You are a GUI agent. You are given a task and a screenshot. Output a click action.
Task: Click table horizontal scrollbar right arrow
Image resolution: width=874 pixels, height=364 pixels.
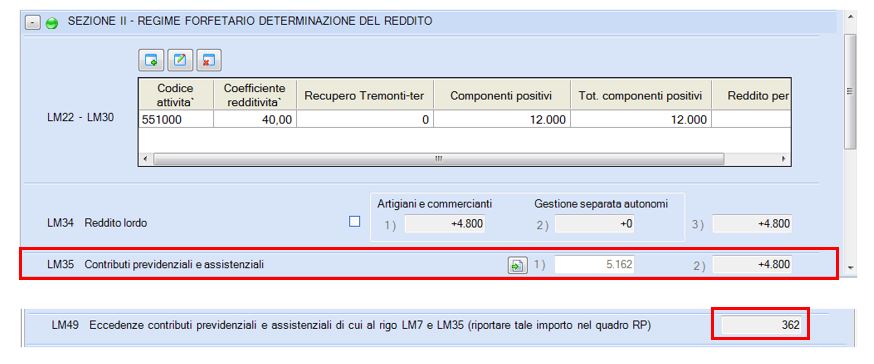784,159
